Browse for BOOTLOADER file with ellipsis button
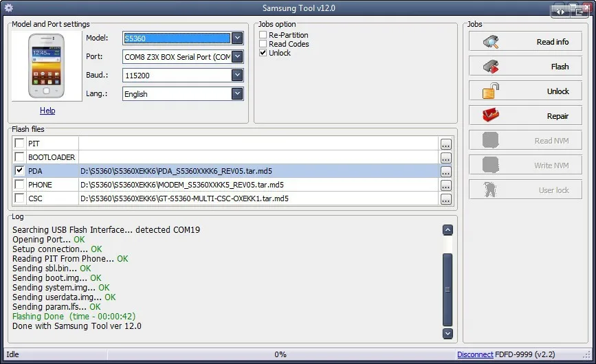 446,158
